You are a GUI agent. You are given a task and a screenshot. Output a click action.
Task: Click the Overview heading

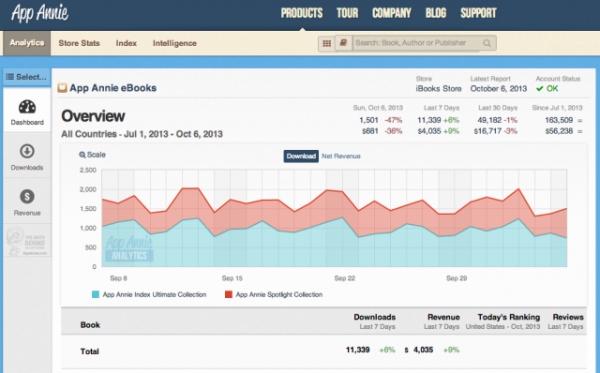93,116
